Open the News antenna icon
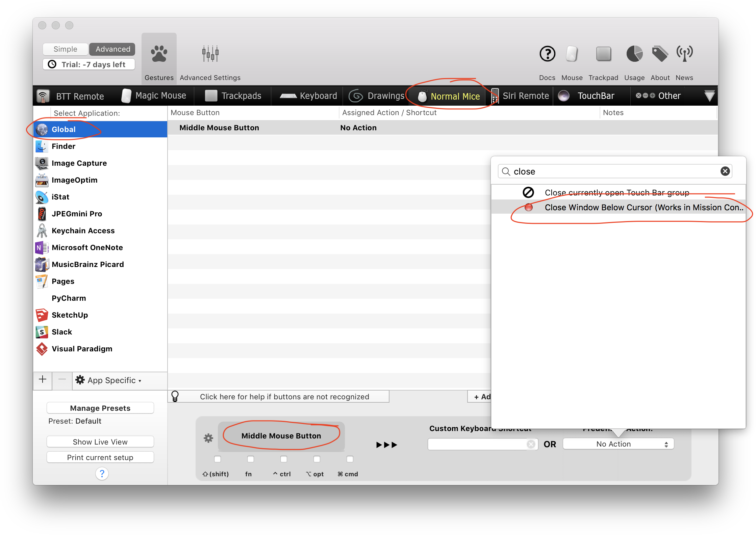This screenshot has height=535, width=756. pos(684,54)
